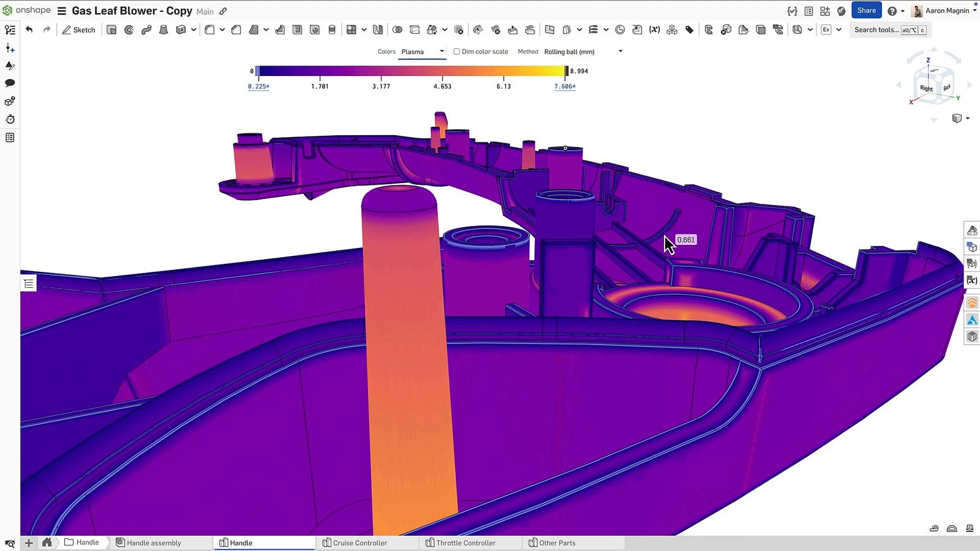Select the Sketch tool
This screenshot has width=980, height=551.
[x=78, y=29]
